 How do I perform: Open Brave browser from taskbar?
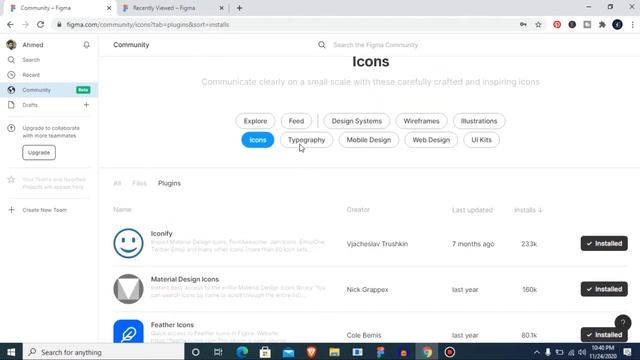coord(311,352)
